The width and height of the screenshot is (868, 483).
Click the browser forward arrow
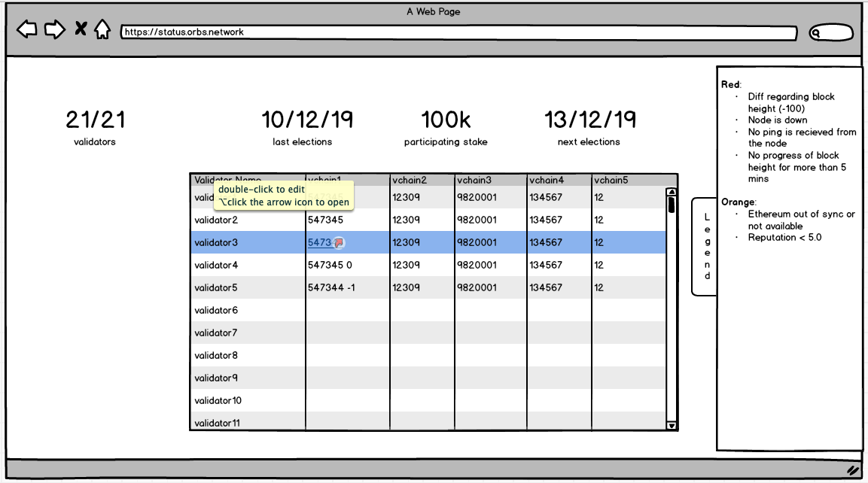tap(54, 29)
